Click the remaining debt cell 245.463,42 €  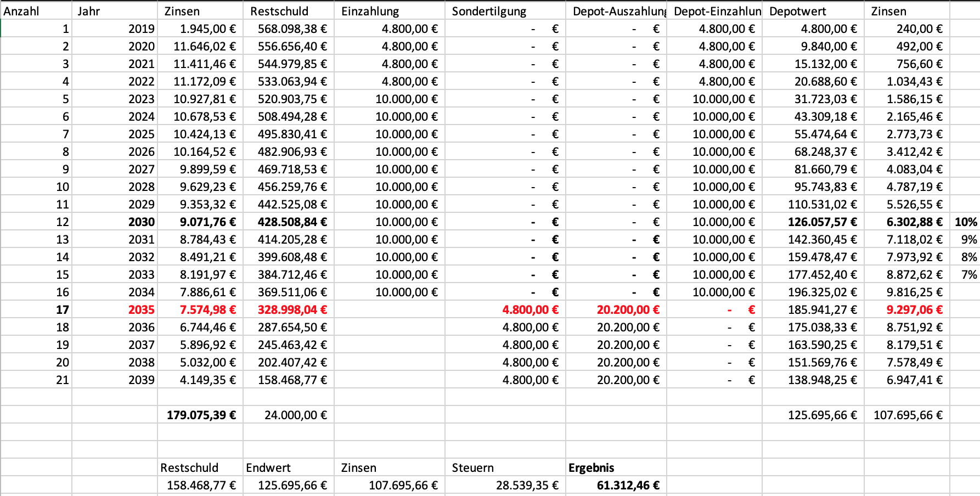tap(289, 345)
